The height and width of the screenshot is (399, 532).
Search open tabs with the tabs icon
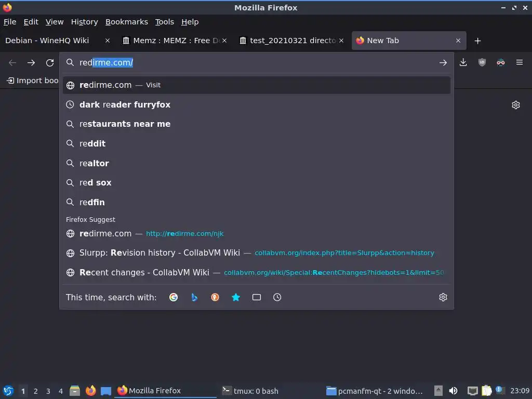click(257, 297)
